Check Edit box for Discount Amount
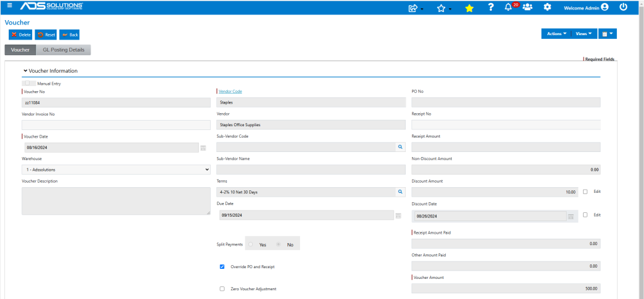The height and width of the screenshot is (299, 644). click(x=586, y=192)
